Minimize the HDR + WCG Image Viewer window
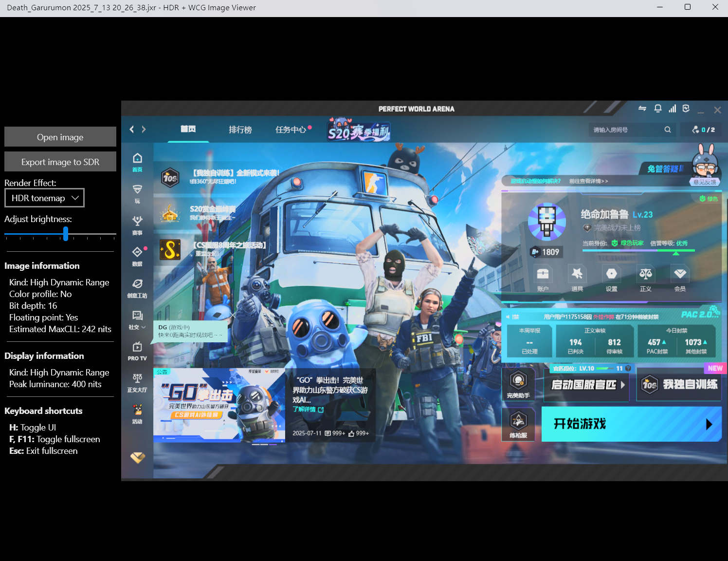The width and height of the screenshot is (728, 561). point(660,7)
